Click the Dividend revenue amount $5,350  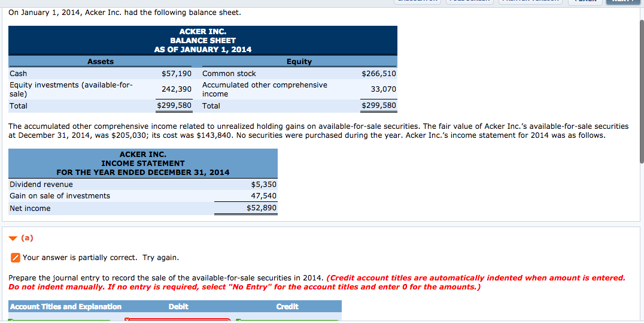tap(264, 185)
